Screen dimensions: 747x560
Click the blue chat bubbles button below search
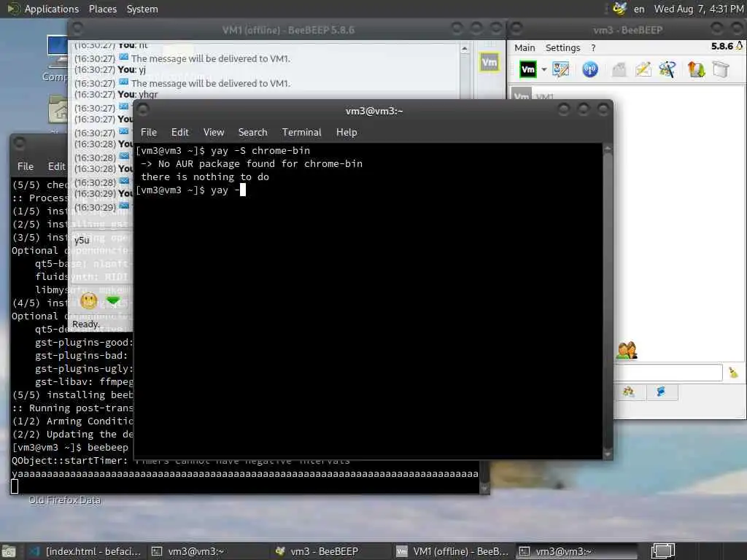click(x=661, y=392)
